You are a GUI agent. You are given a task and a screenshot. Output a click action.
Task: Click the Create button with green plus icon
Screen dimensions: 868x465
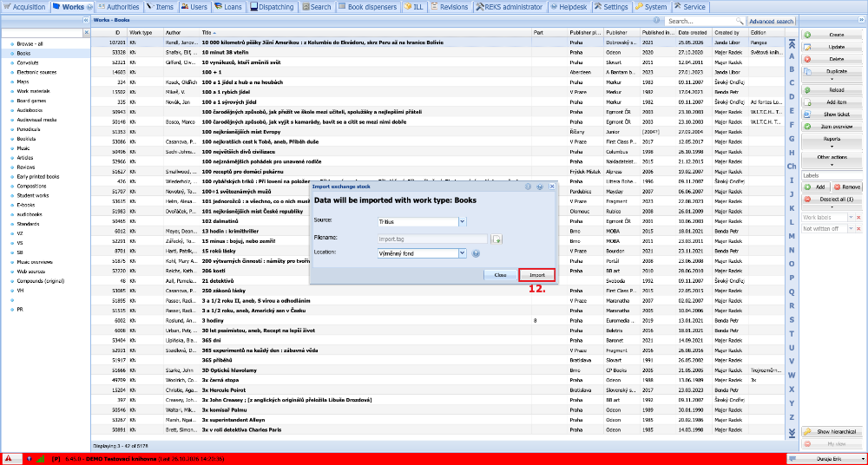pos(832,35)
